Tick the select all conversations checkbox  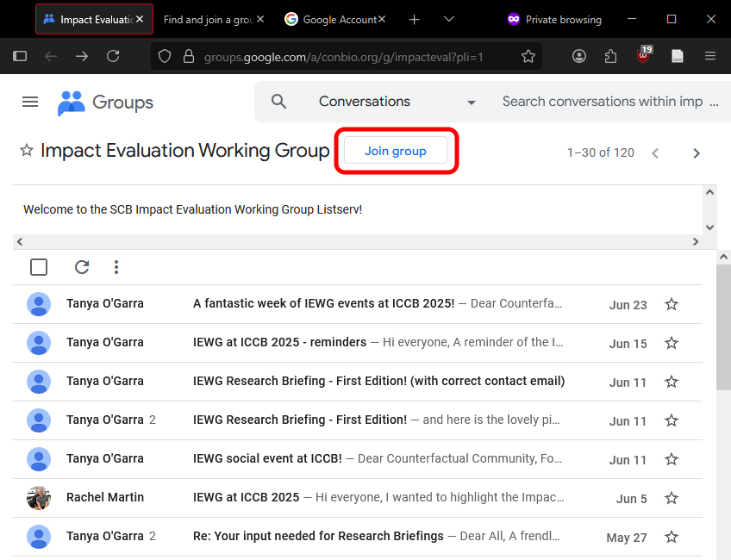pos(39,267)
